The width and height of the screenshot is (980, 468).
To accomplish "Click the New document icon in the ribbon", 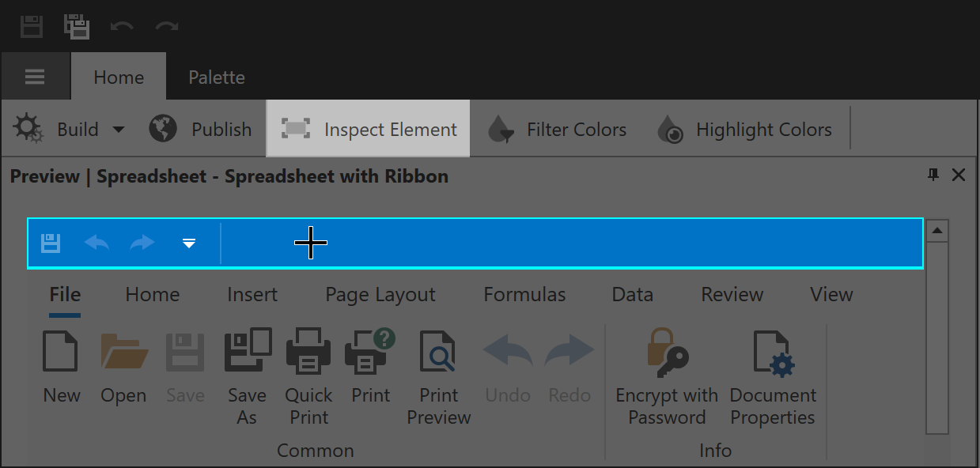I will pos(61,352).
